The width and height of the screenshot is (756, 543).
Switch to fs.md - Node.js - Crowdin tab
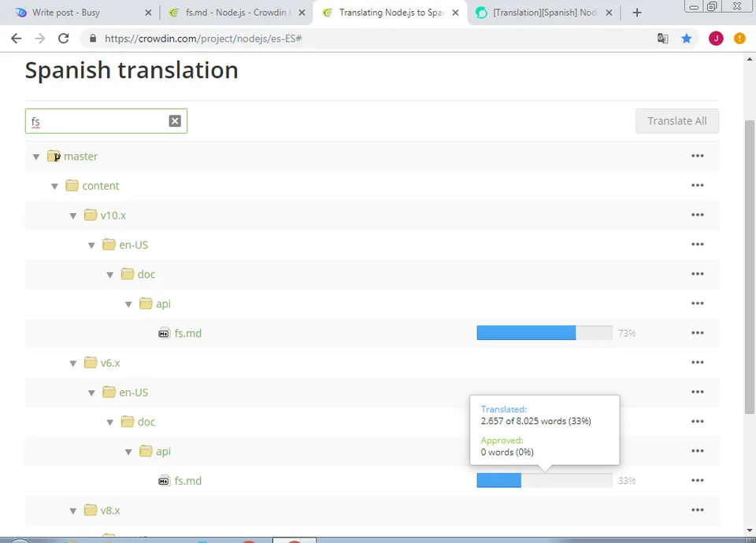tap(236, 13)
